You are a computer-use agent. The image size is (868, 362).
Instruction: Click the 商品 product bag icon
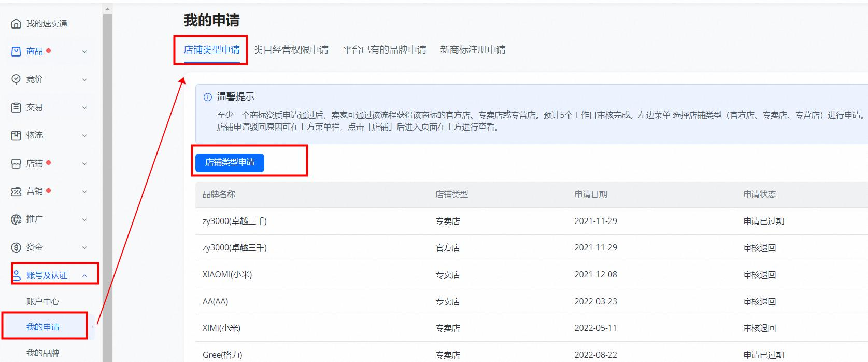coord(16,51)
